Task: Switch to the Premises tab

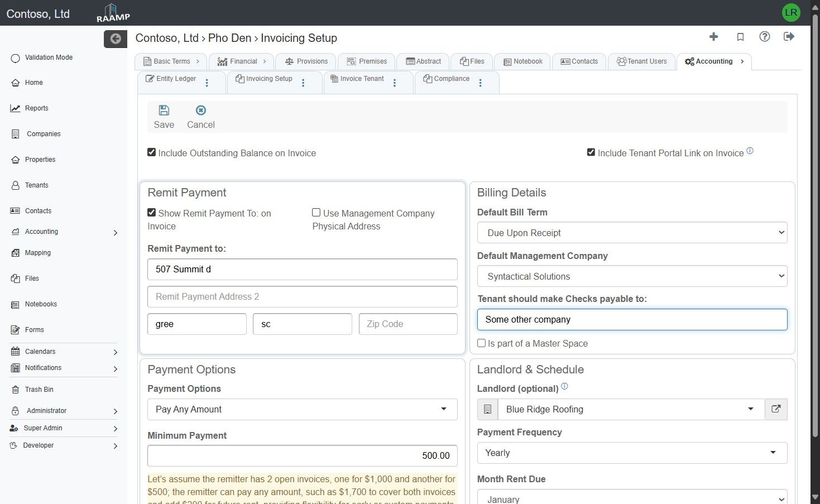Action: click(x=367, y=61)
